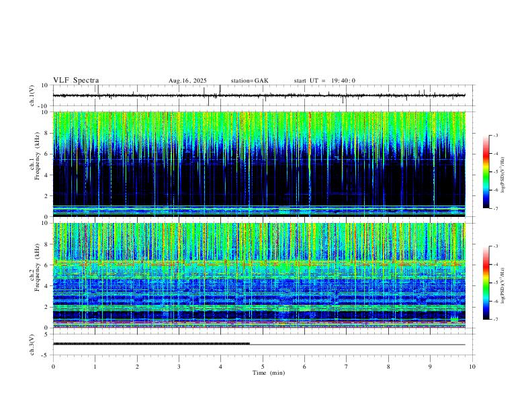The height and width of the screenshot is (411, 532).
Task: Click the "ch.1(V)" waveform axis label
Action: (32, 95)
